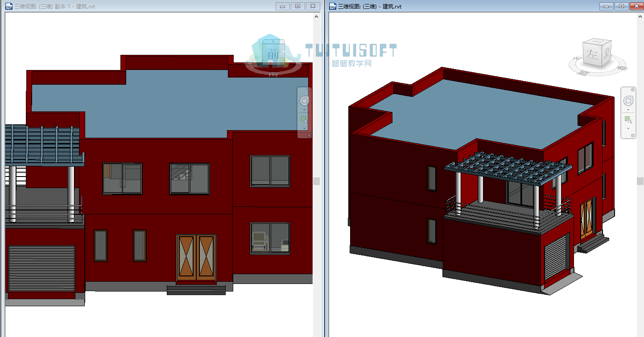
Task: Click the left view's vertical scrollbar thumb
Action: tap(317, 181)
